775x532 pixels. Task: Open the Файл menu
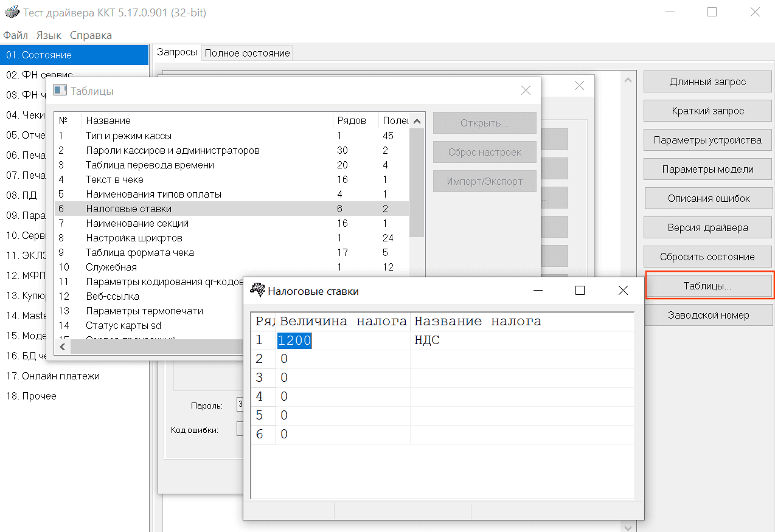[15, 35]
